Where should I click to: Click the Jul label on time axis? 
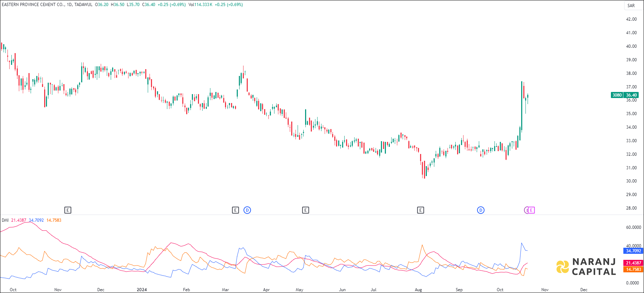point(373,290)
